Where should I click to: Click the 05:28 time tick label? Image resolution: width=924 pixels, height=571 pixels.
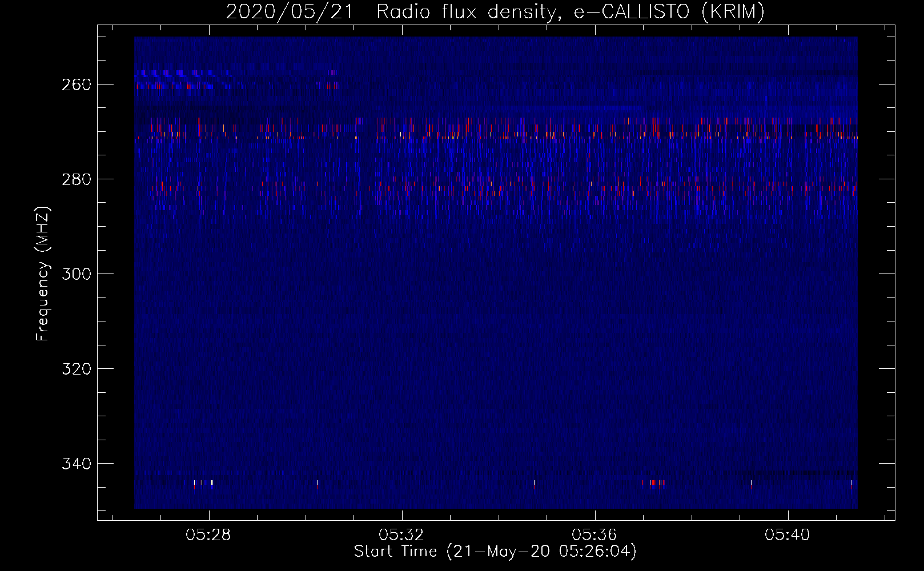tap(208, 535)
